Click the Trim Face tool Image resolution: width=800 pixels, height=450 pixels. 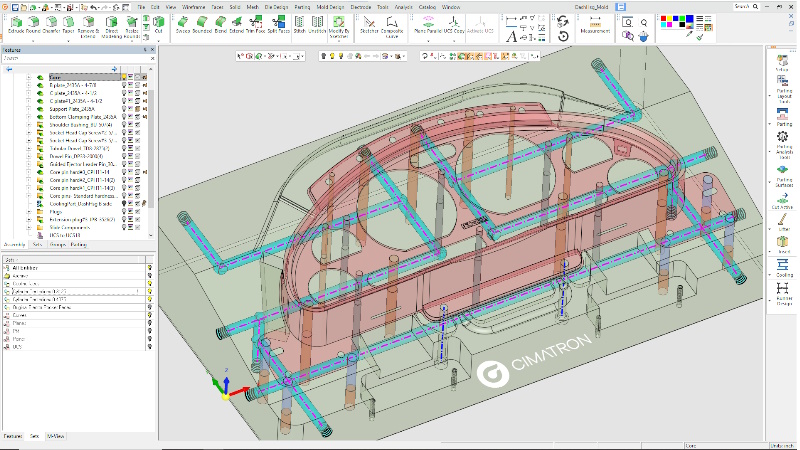(256, 24)
